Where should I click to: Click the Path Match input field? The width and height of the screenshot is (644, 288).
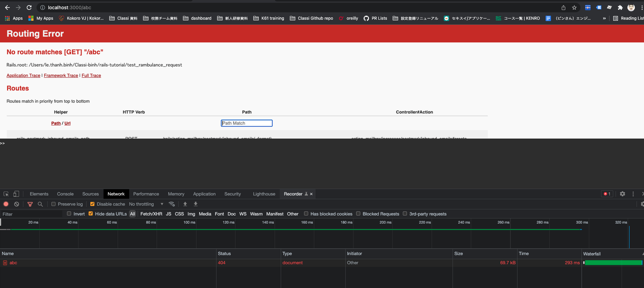pyautogui.click(x=247, y=123)
